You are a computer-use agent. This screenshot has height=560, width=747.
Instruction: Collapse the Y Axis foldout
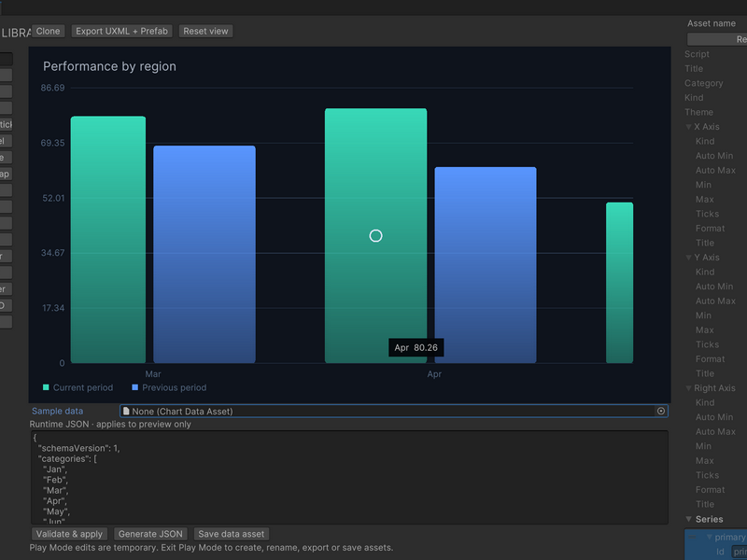688,258
